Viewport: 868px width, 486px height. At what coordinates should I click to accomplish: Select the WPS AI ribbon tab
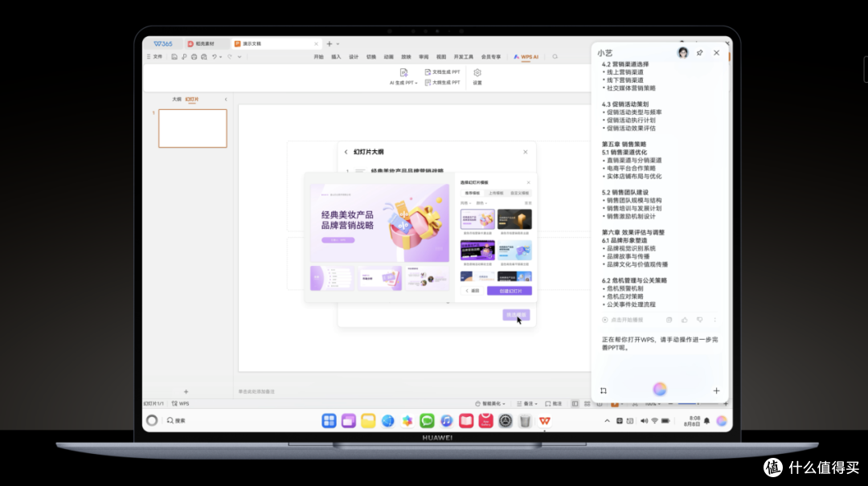pyautogui.click(x=526, y=57)
